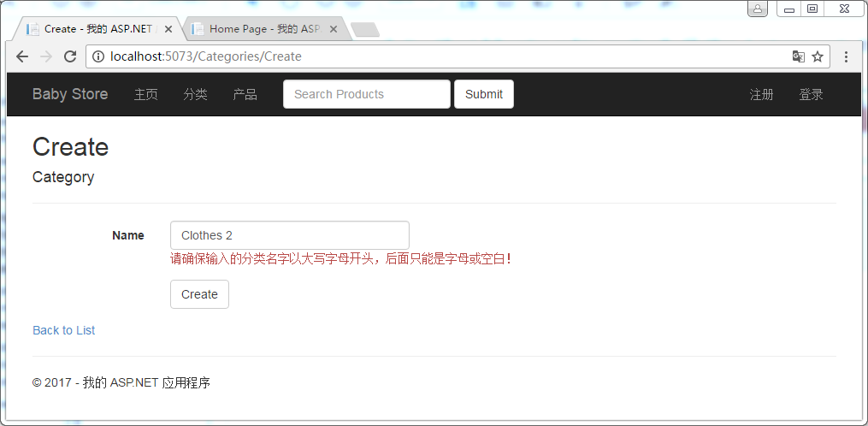This screenshot has width=868, height=426.
Task: Click the Create page heading
Action: click(x=70, y=147)
